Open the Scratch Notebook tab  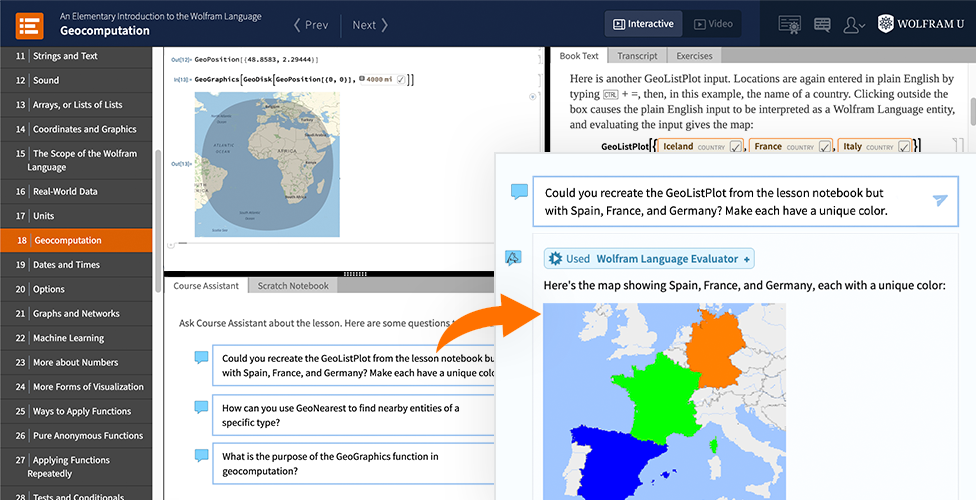click(292, 286)
